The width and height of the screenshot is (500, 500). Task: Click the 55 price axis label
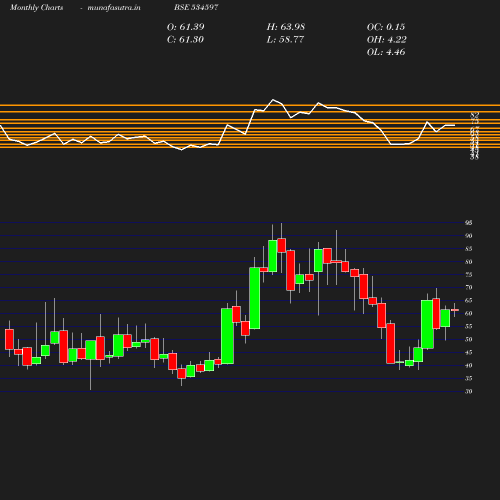469,326
